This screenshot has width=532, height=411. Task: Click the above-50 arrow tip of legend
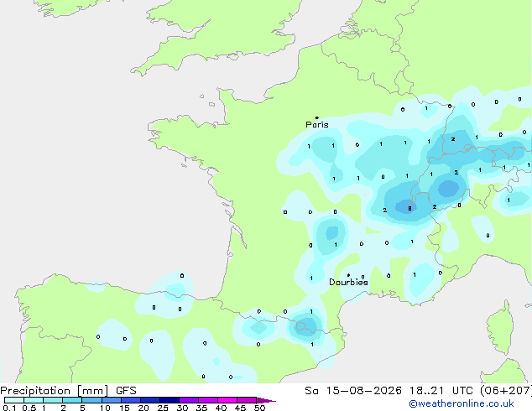[x=266, y=400]
